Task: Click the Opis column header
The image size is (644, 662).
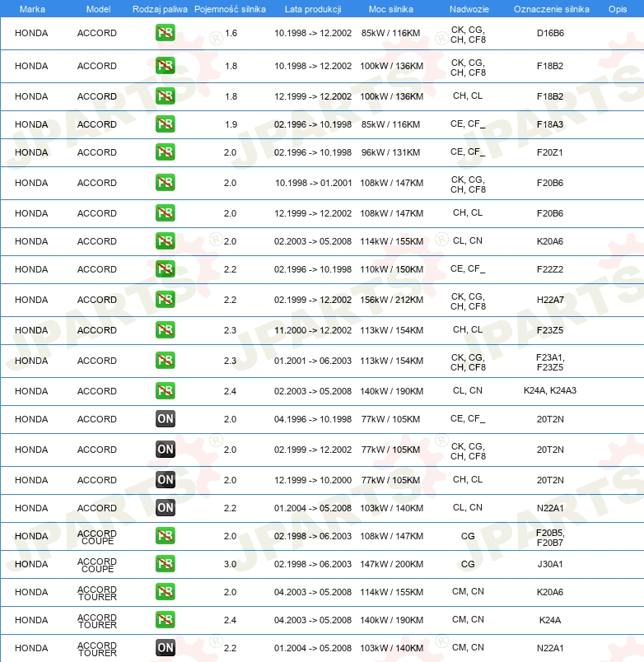Action: (618, 9)
